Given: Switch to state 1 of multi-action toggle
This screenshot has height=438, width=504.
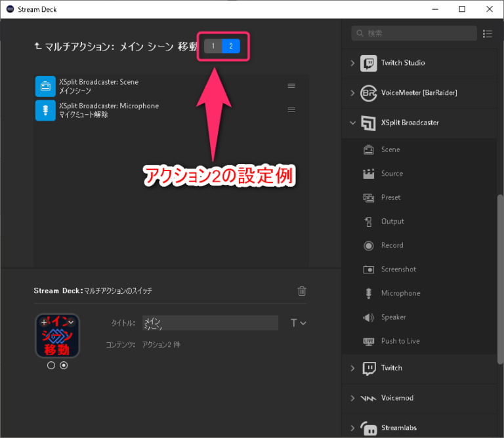Looking at the screenshot, I should (x=213, y=46).
